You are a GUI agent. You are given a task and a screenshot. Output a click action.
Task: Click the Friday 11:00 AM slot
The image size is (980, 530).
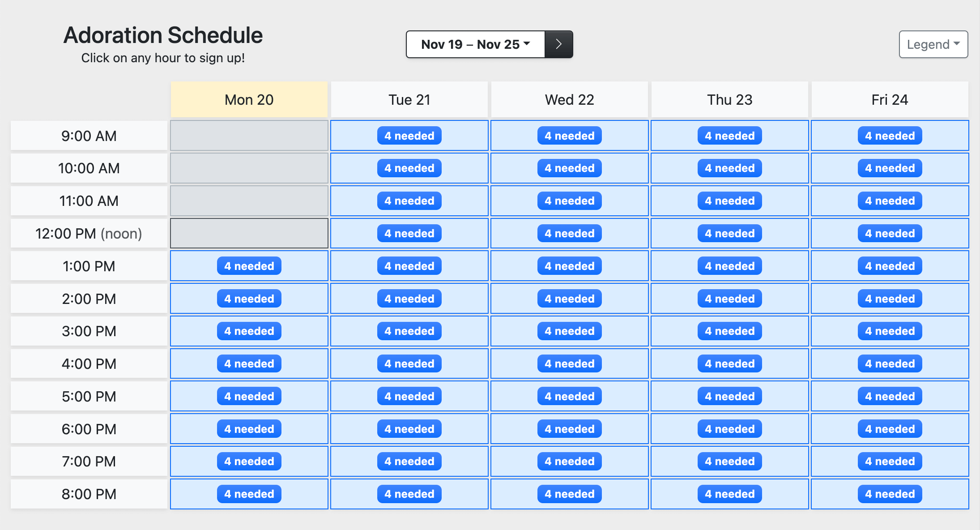[x=890, y=201]
